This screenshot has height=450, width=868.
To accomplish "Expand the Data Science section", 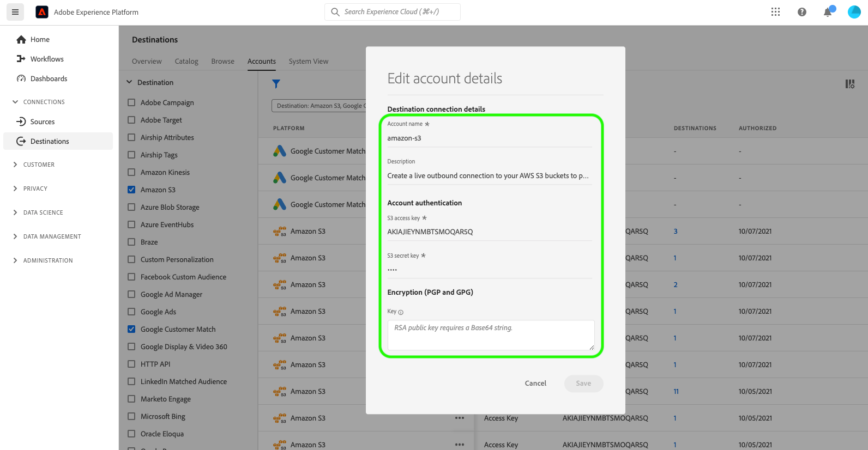I will point(15,212).
